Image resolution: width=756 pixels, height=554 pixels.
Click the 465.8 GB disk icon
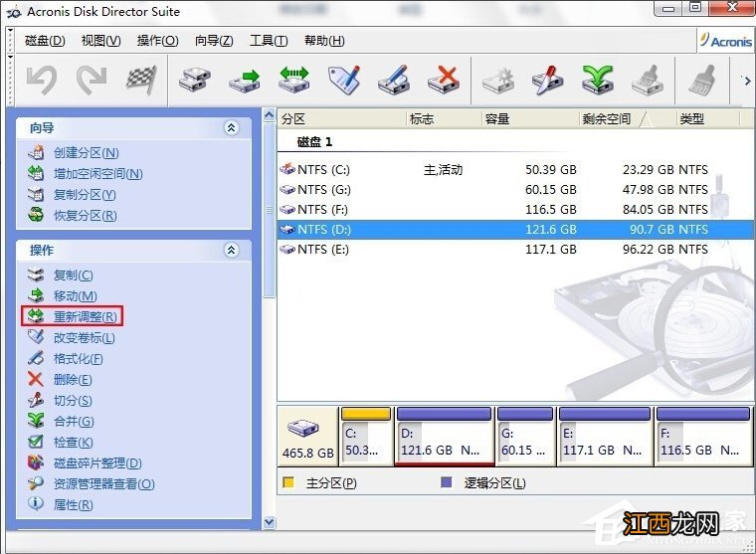[303, 428]
